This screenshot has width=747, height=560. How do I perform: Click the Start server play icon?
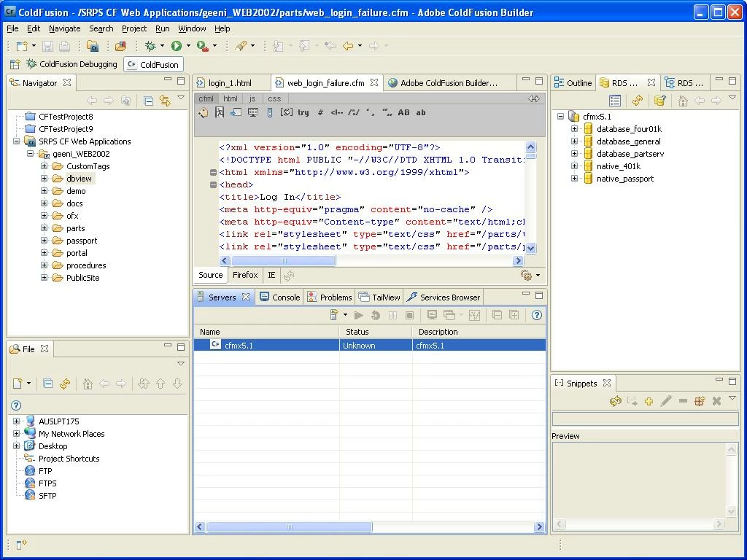(359, 315)
